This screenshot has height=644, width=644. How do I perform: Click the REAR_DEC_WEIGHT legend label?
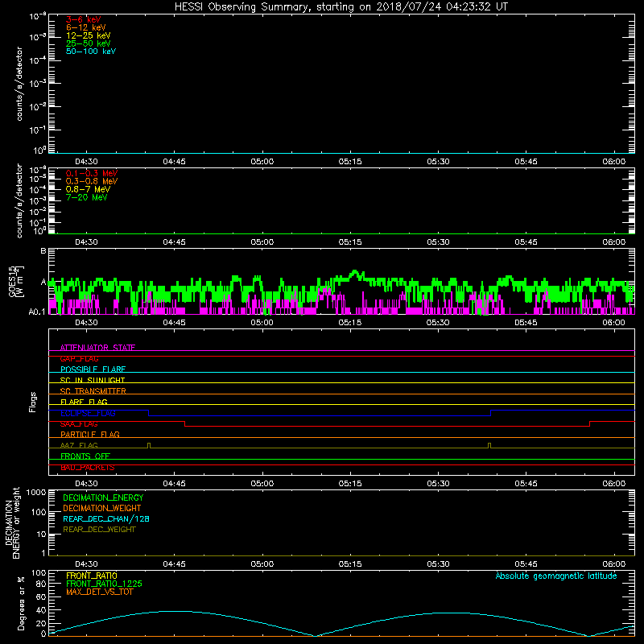(99, 530)
